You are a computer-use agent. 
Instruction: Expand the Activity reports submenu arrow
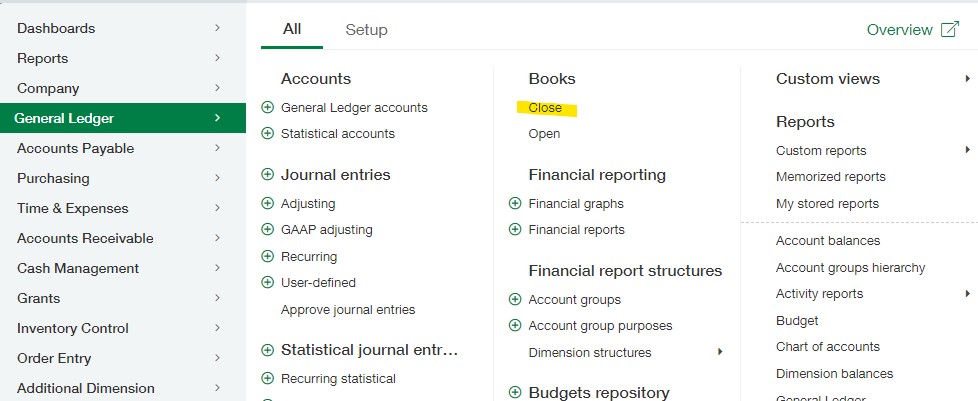[x=967, y=293]
